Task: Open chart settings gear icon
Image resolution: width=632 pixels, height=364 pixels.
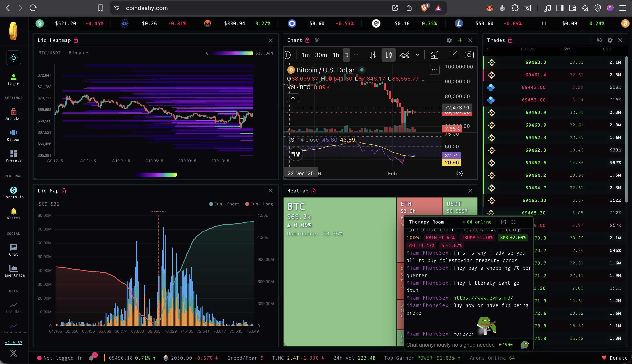Action: tap(449, 40)
